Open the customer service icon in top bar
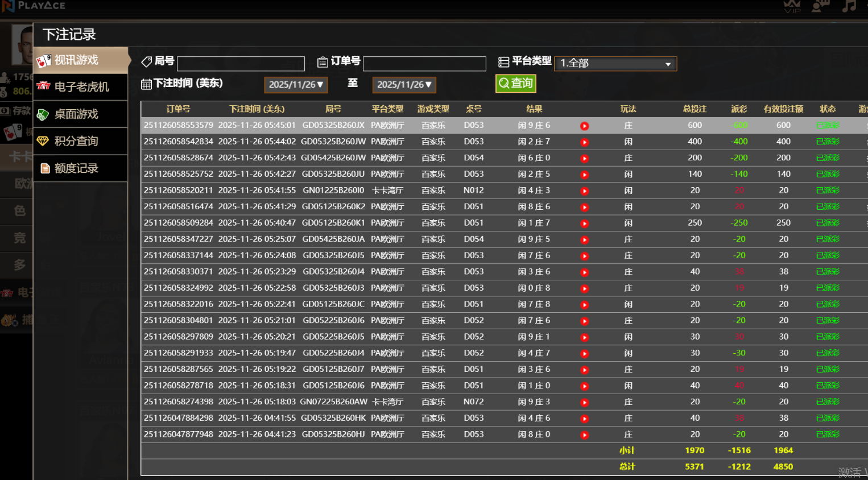Viewport: 868px width, 480px height. pos(820,7)
